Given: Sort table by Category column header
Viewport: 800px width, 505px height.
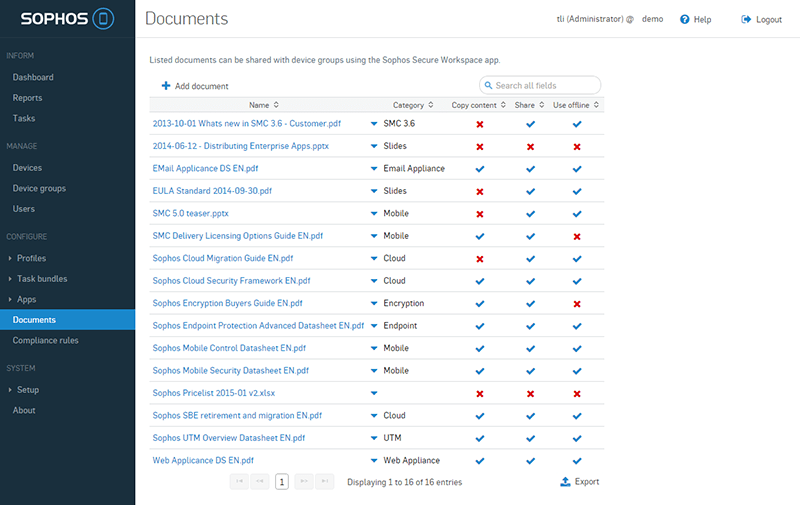Looking at the screenshot, I should coord(409,105).
